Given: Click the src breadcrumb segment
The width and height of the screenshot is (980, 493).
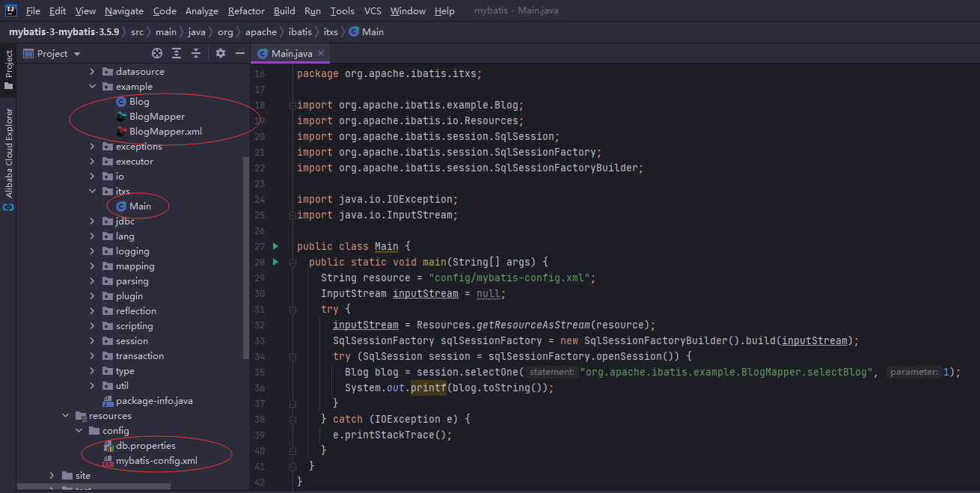Looking at the screenshot, I should pos(138,32).
